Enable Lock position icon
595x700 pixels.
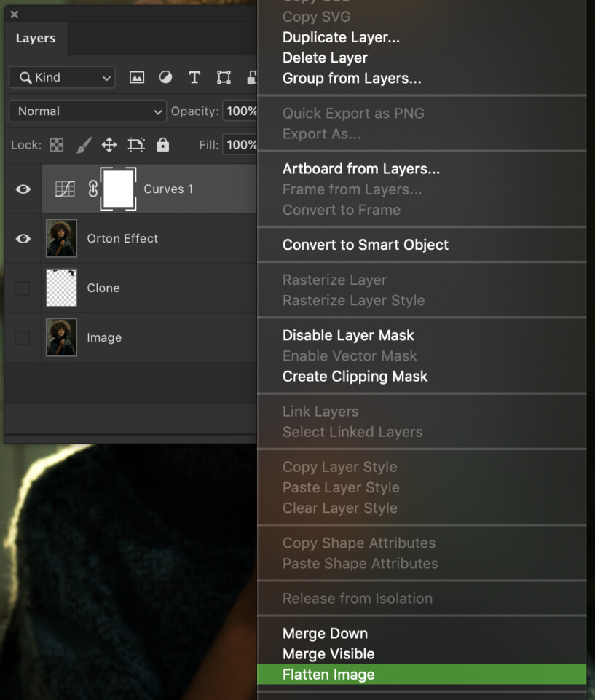[109, 145]
